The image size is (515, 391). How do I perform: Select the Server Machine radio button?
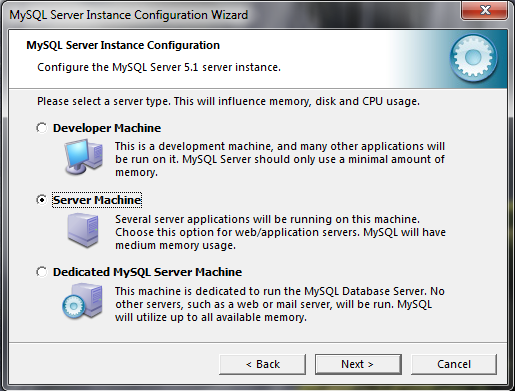click(42, 200)
